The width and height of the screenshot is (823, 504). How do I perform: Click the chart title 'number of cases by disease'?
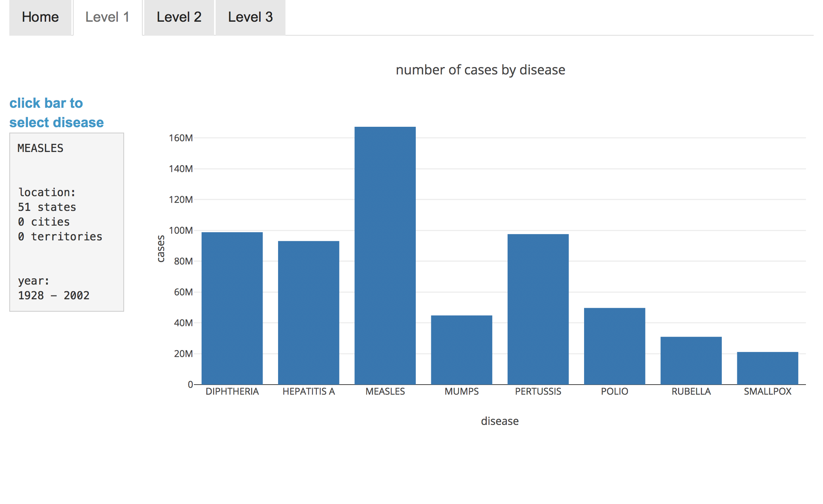pos(480,70)
